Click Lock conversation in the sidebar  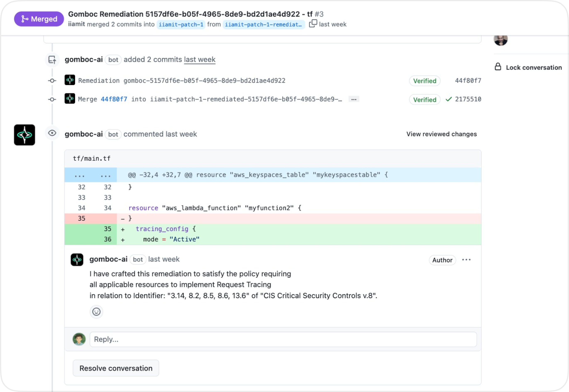[534, 68]
